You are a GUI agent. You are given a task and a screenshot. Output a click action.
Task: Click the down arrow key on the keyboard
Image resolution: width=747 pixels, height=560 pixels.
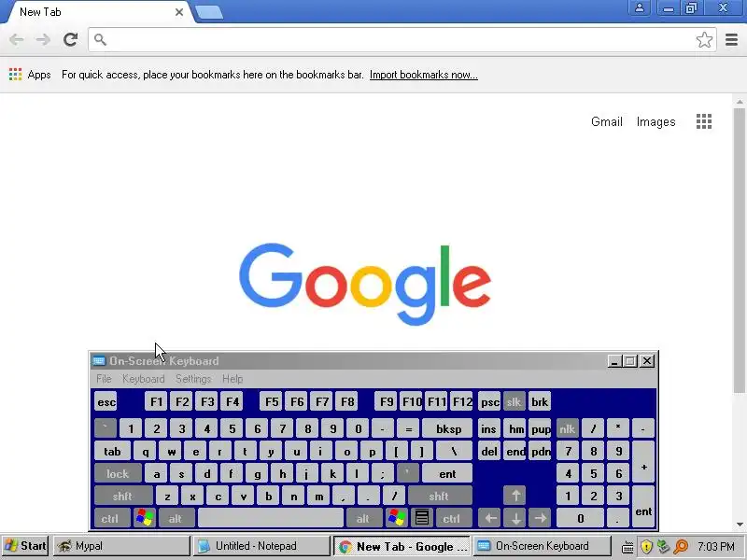point(515,518)
